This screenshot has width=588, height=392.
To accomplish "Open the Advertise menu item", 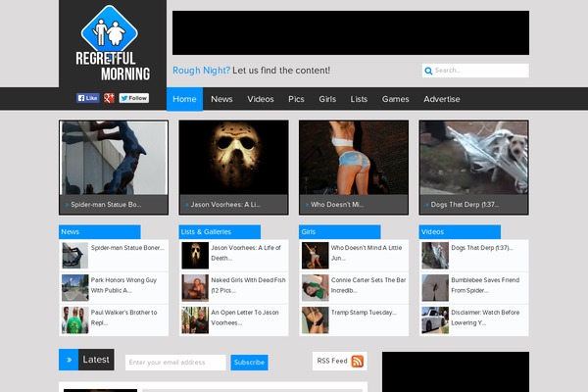I will tap(442, 99).
